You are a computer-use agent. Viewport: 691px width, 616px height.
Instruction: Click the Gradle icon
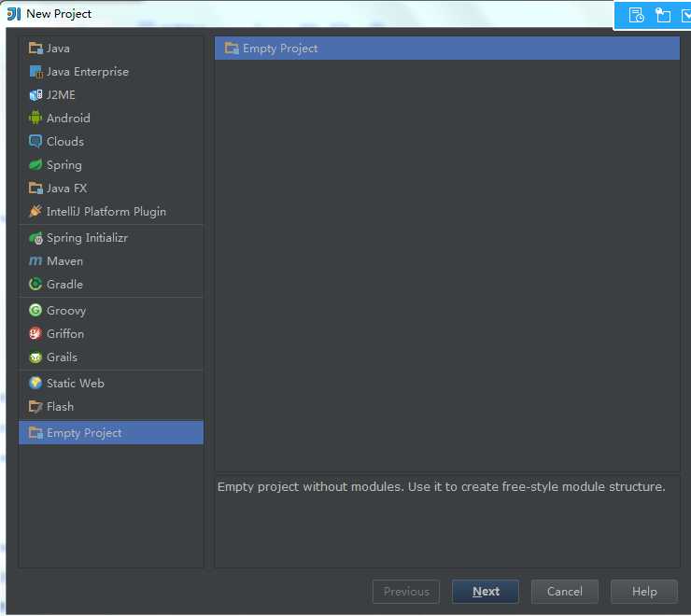point(35,285)
